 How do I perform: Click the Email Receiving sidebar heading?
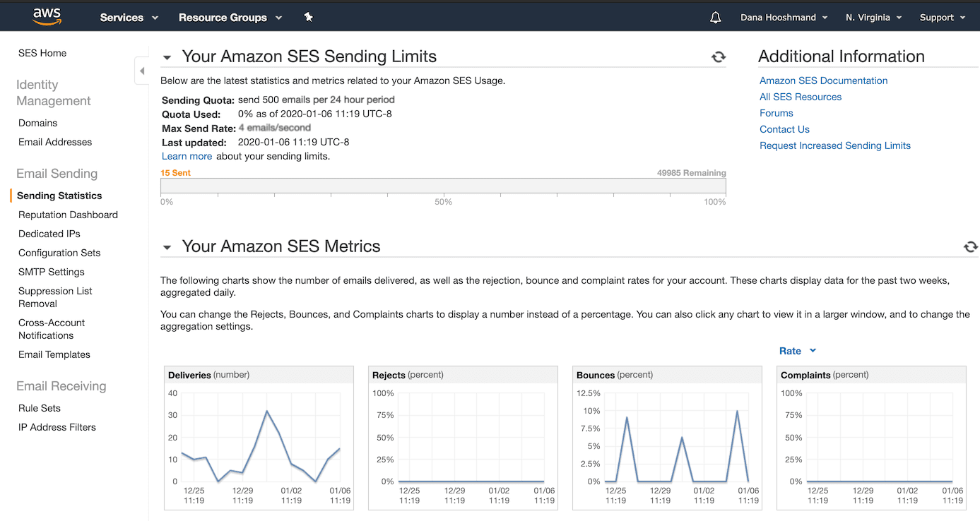click(x=61, y=386)
